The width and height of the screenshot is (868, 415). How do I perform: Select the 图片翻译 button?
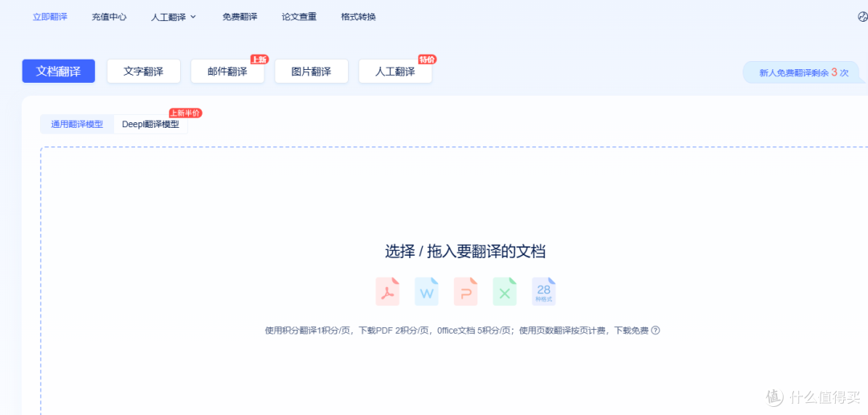(311, 72)
